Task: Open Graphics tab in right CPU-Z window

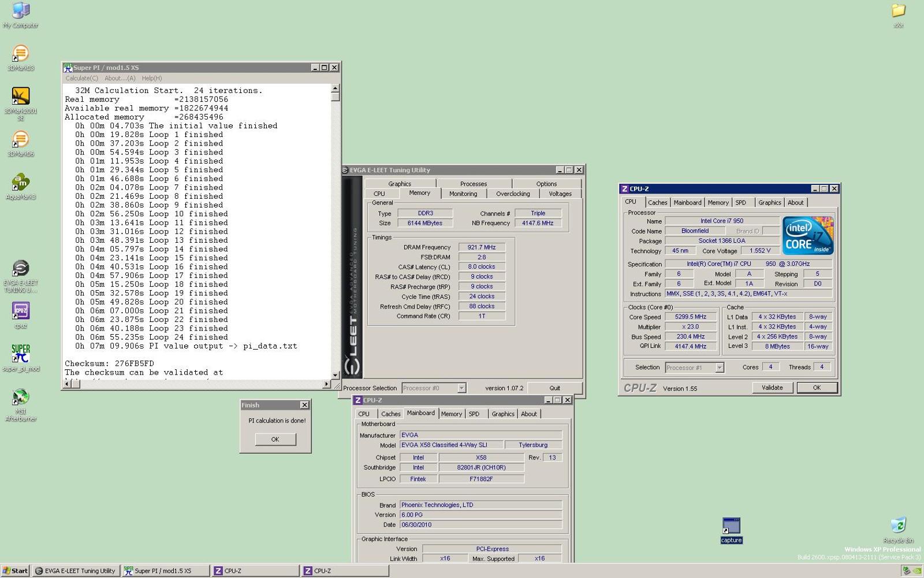Action: click(x=770, y=202)
